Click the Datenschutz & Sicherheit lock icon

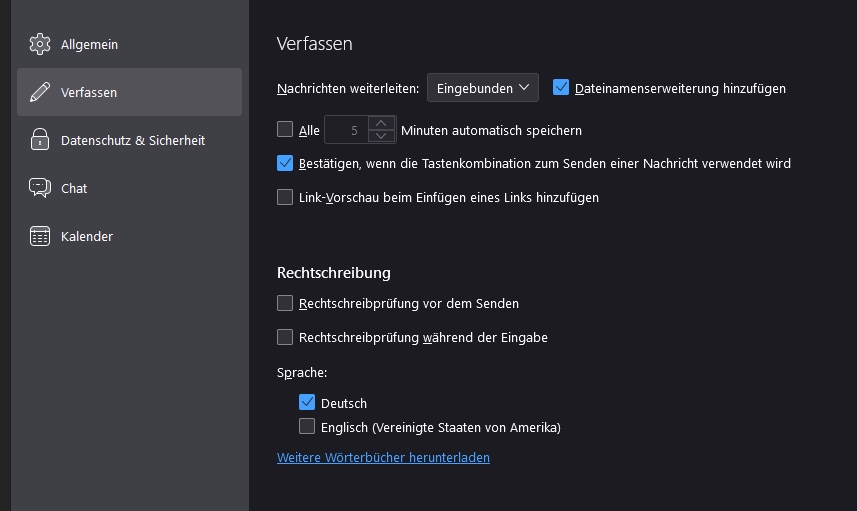(x=40, y=140)
